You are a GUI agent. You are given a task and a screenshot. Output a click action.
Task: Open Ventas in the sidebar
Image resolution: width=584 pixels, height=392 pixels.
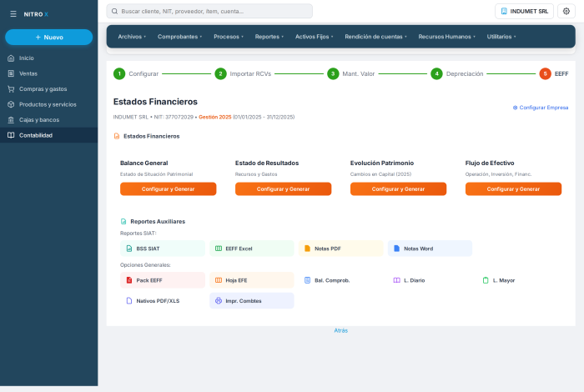coord(48,73)
